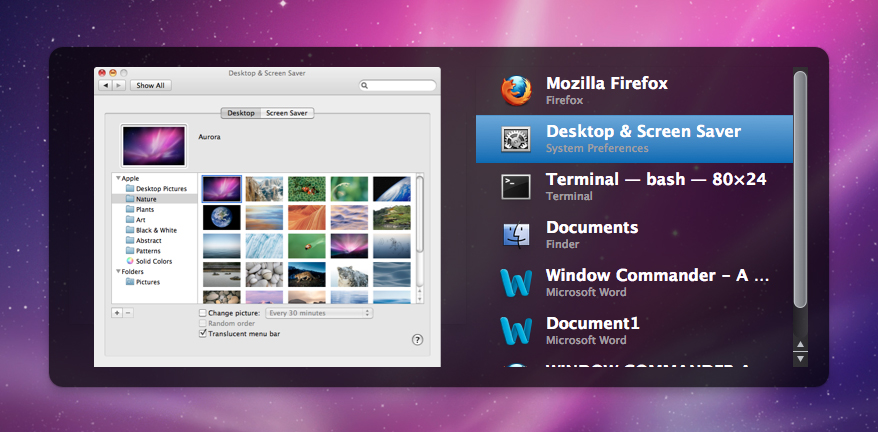
Task: Select Terminal — bash — 80×24 entry
Action: [634, 187]
